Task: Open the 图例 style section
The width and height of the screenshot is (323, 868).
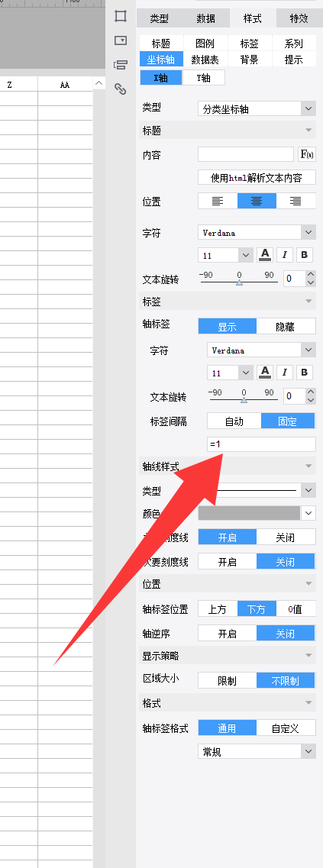Action: click(205, 44)
